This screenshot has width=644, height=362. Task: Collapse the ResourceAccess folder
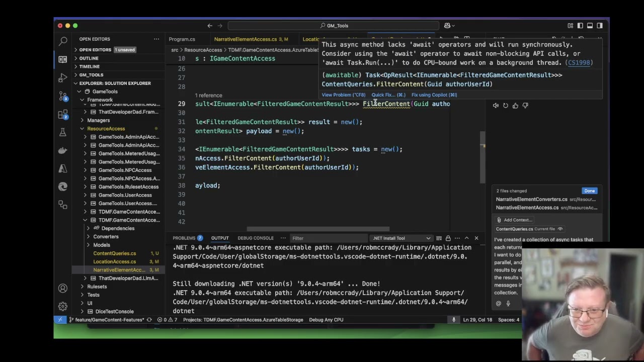click(x=106, y=129)
